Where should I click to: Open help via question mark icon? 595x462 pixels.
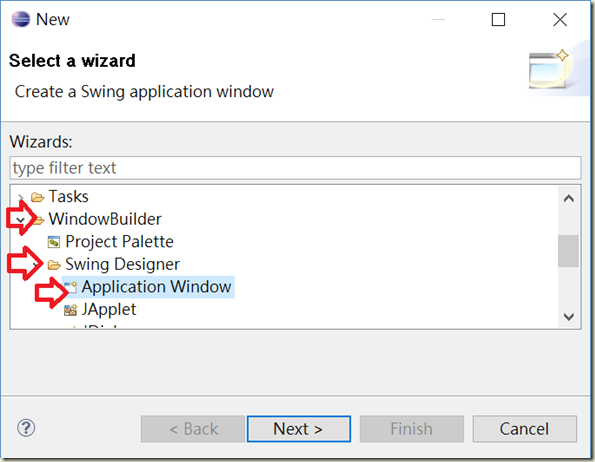pyautogui.click(x=26, y=428)
